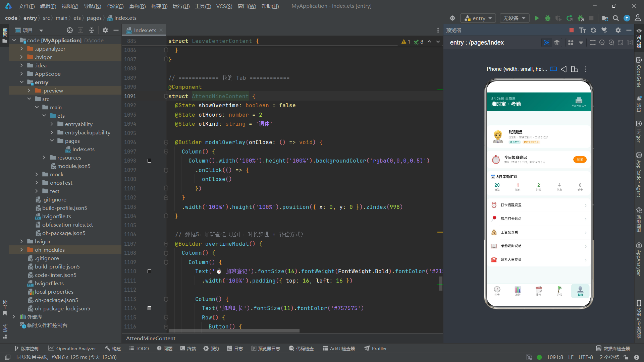The image size is (644, 362).
Task: Click the plug icon in the previewer toolbar
Action: tap(604, 30)
